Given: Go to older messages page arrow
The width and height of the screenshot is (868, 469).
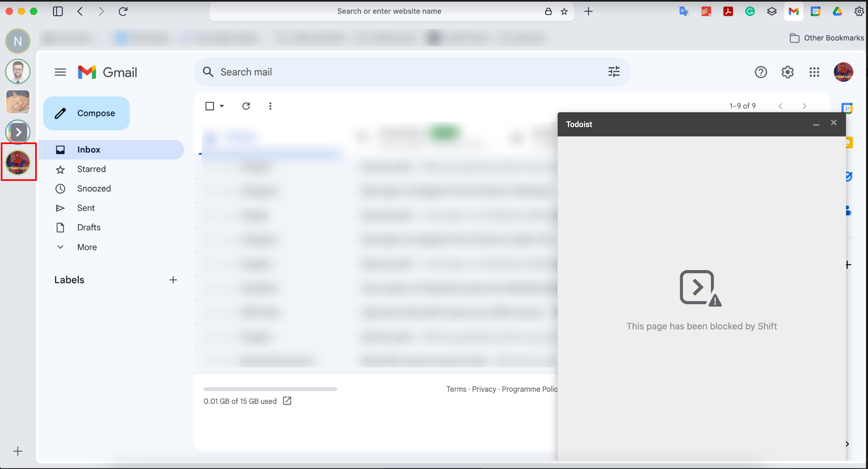Looking at the screenshot, I should [804, 106].
